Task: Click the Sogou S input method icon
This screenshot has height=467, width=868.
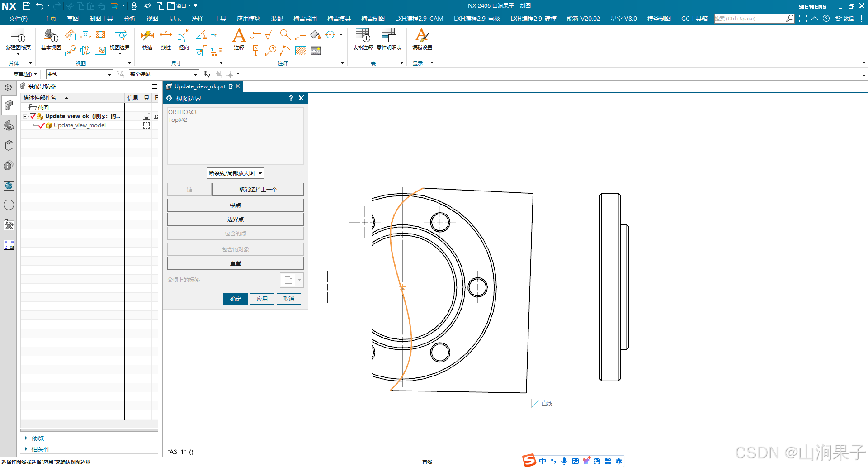Action: click(529, 460)
